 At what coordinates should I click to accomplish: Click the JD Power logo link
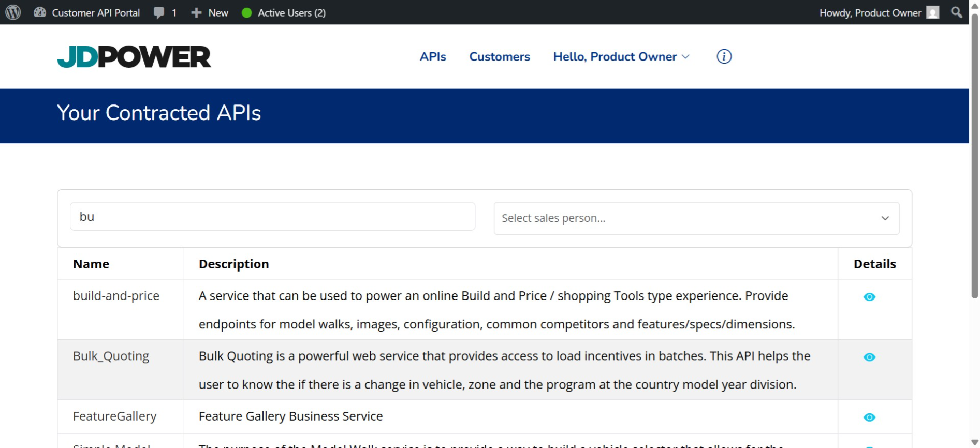(x=134, y=57)
